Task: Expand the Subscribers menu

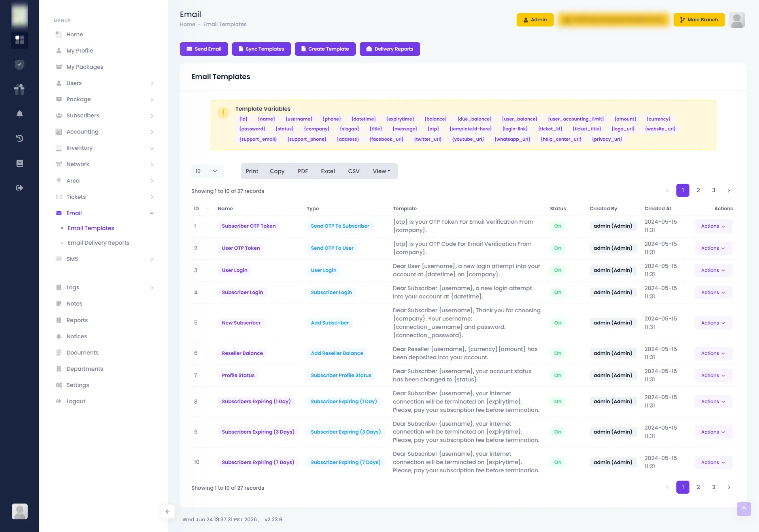Action: point(104,115)
